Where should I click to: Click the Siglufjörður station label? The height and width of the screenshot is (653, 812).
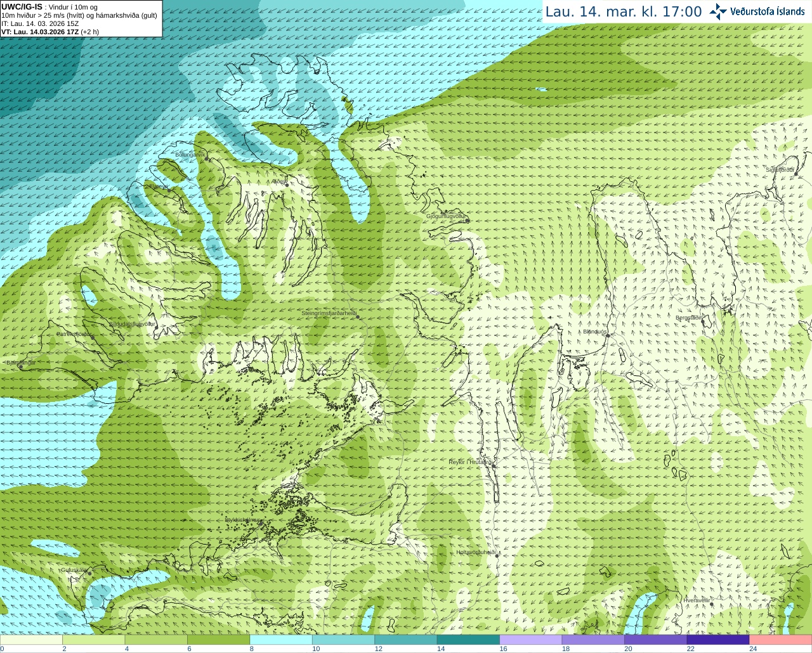pos(780,170)
